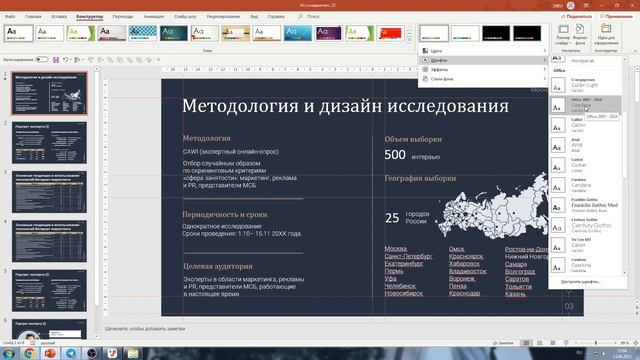Apply the red theme thumbnail in gallery
This screenshot has height=360, width=640.
[390, 33]
